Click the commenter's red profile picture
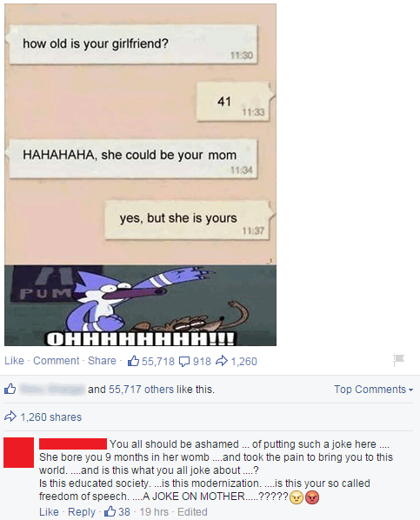The image size is (420, 520). 18,452
